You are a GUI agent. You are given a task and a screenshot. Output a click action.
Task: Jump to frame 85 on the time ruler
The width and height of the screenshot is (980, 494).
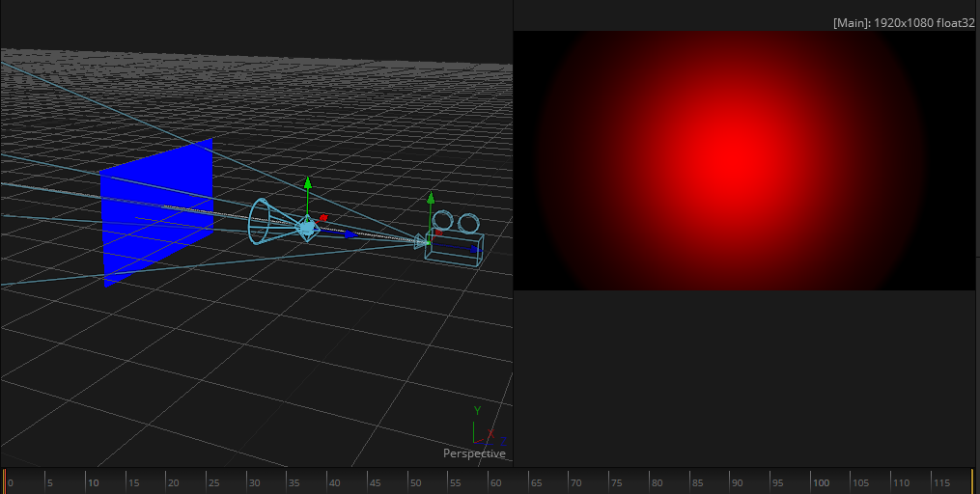click(697, 482)
